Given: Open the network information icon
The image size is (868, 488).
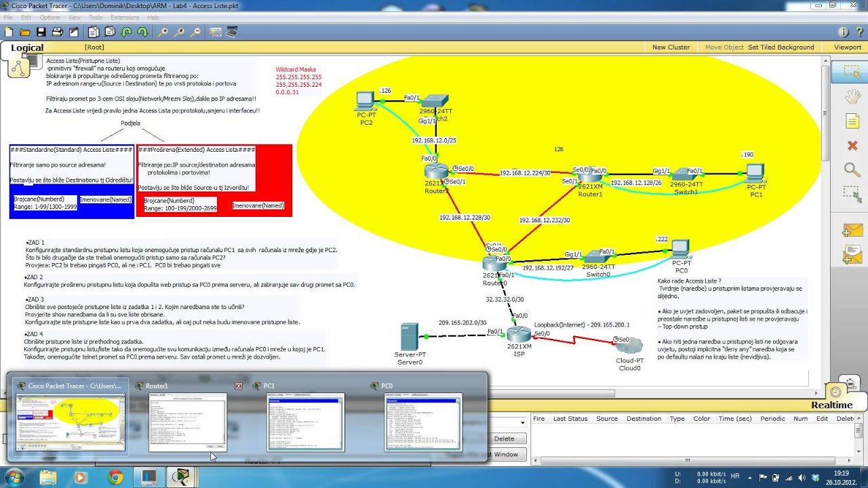Looking at the screenshot, I should pyautogui.click(x=843, y=32).
